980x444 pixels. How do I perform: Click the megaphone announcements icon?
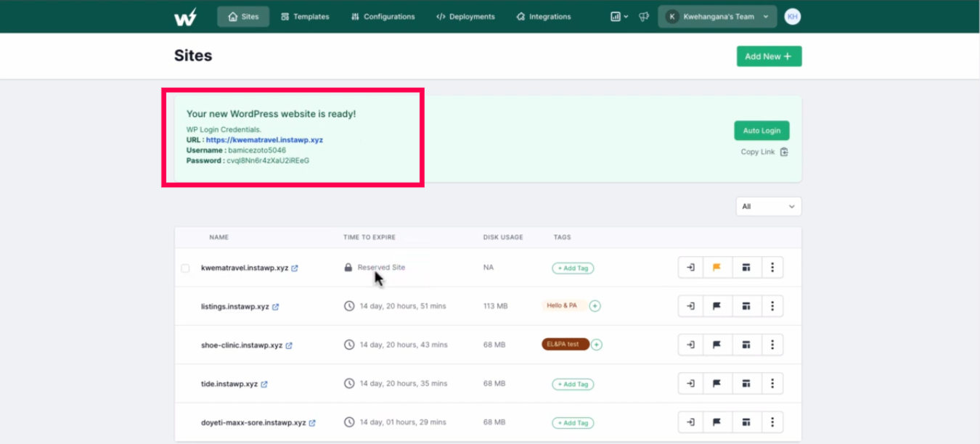(643, 17)
